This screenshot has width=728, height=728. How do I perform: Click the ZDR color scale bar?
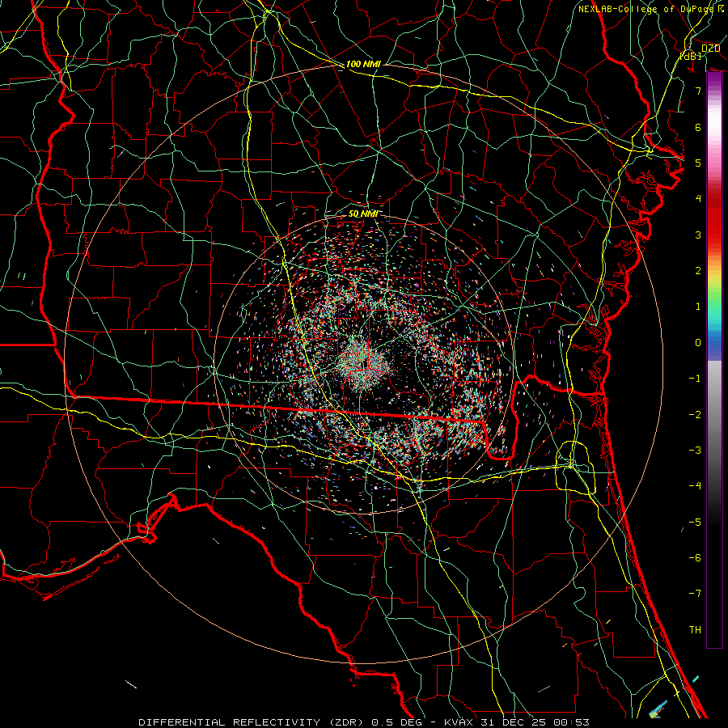[714, 359]
